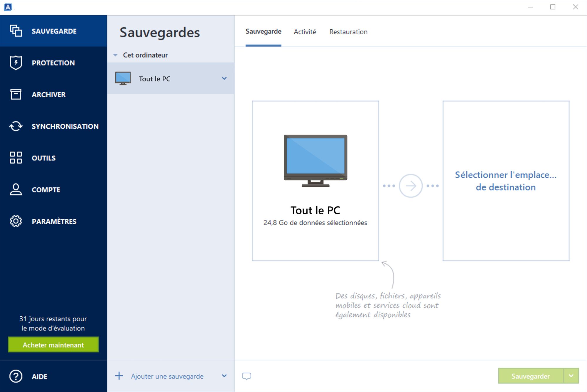
Task: Open the Sauvegarde sidebar section
Action: pos(53,31)
